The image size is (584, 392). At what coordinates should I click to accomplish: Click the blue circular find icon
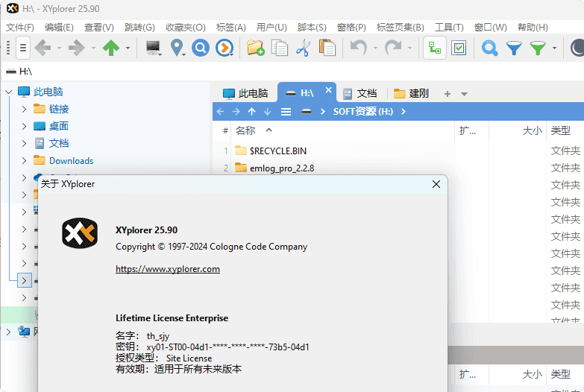(201, 48)
